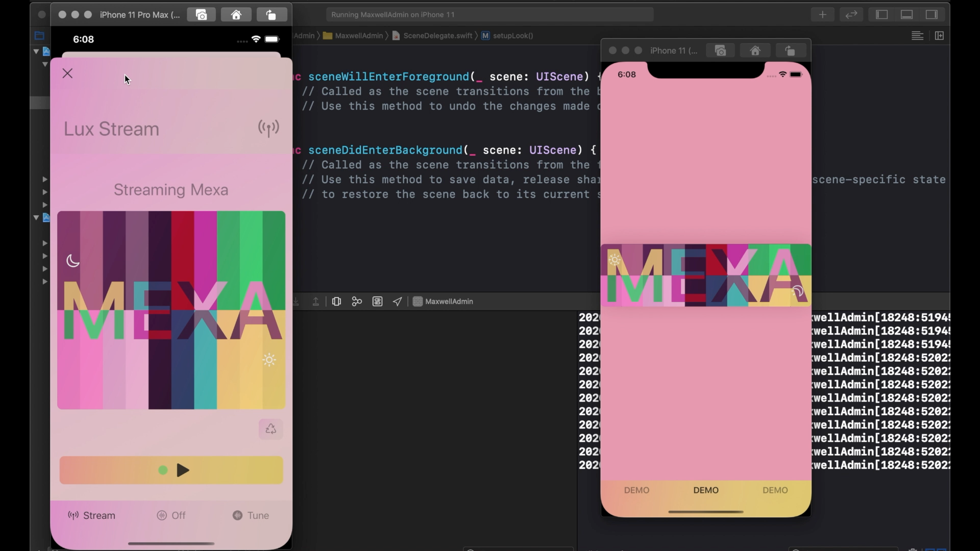Image resolution: width=980 pixels, height=551 pixels.
Task: Add an editor pane on the right
Action: point(939,36)
